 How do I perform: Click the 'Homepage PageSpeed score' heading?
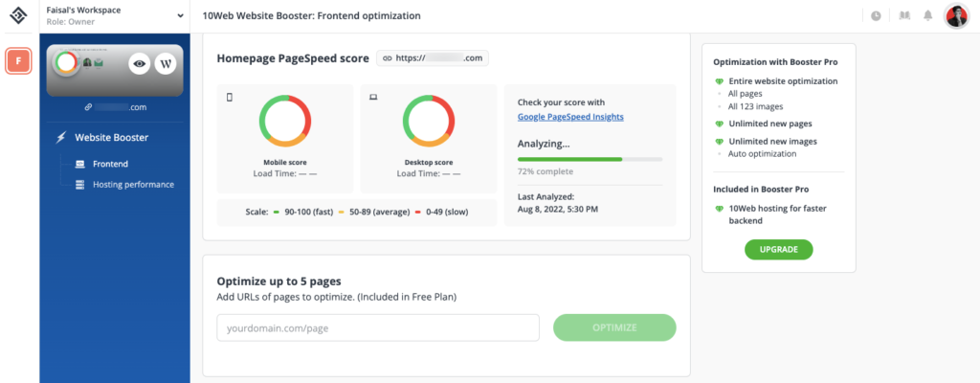click(293, 58)
